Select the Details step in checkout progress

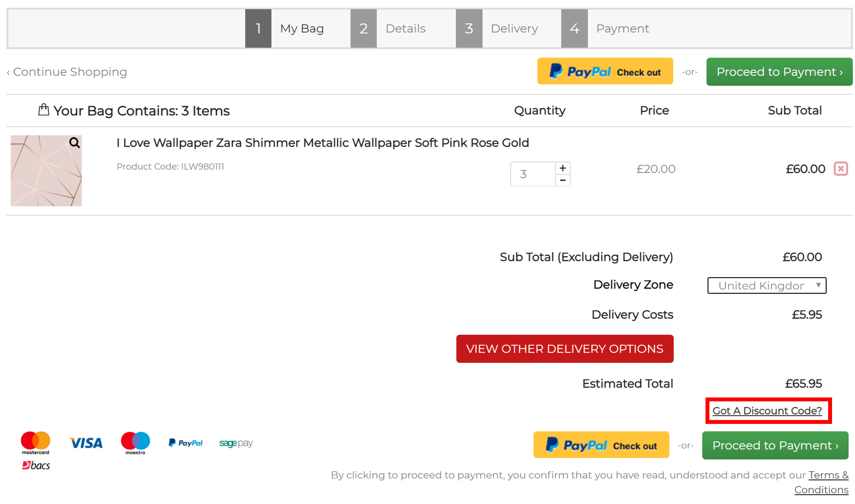click(405, 28)
